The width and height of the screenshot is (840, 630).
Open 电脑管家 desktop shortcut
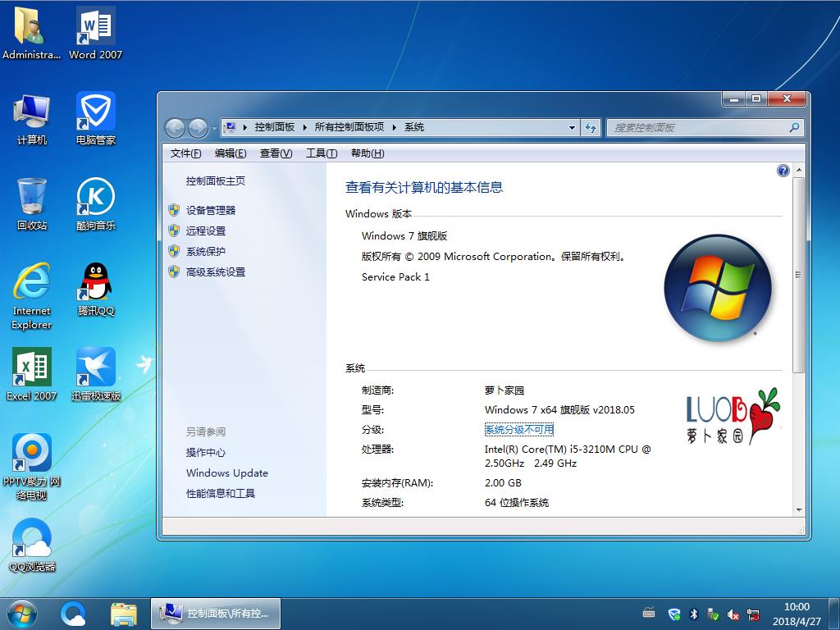(x=96, y=118)
